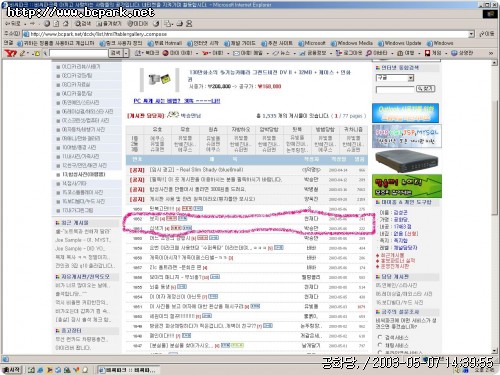Print the page with the printer icon
The image size is (500, 375).
coord(180,24)
